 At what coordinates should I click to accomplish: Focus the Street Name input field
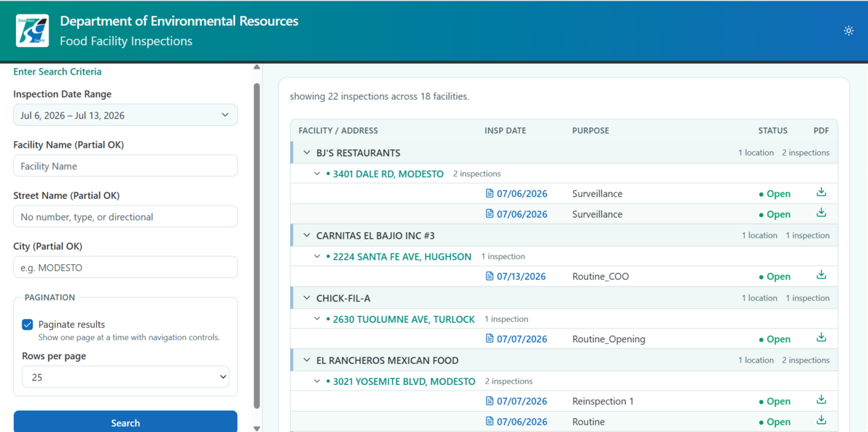125,216
